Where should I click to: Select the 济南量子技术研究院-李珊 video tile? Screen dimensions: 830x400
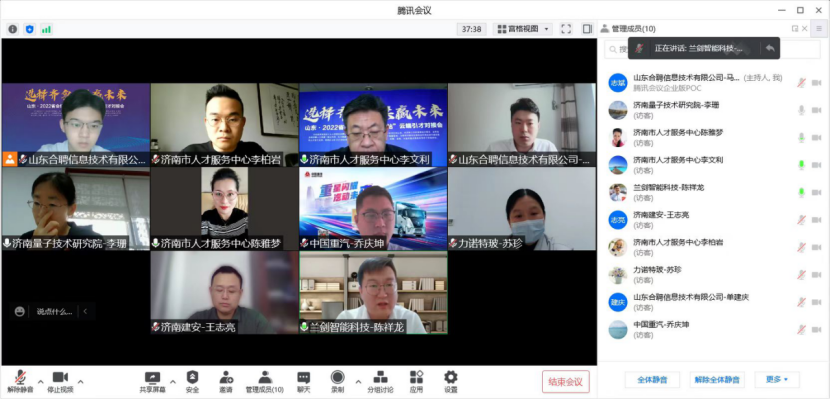76,208
